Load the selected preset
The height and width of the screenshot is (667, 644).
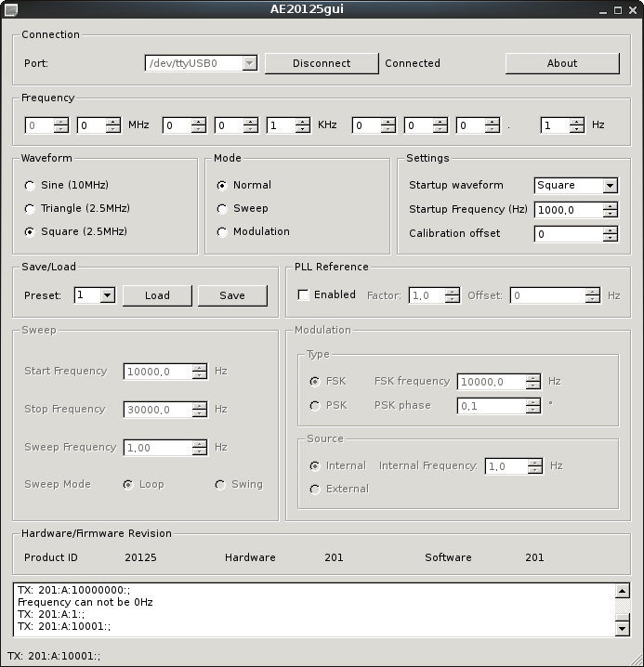[x=157, y=295]
